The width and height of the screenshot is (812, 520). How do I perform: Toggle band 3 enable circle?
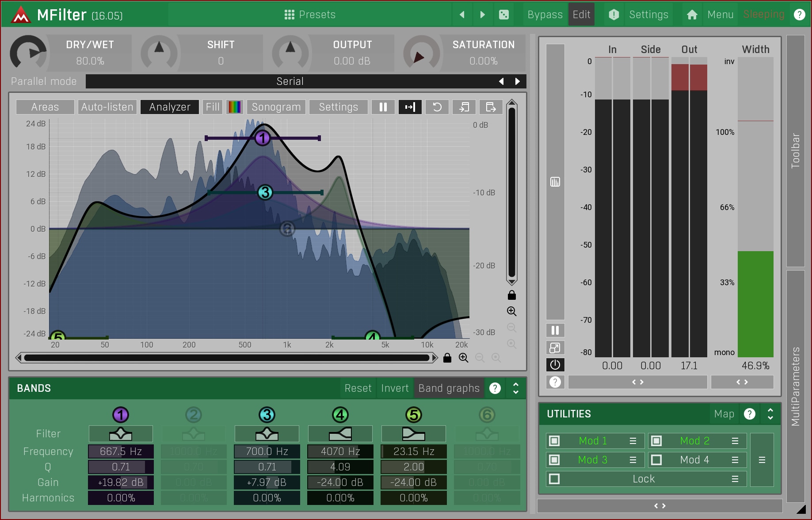[x=267, y=415]
